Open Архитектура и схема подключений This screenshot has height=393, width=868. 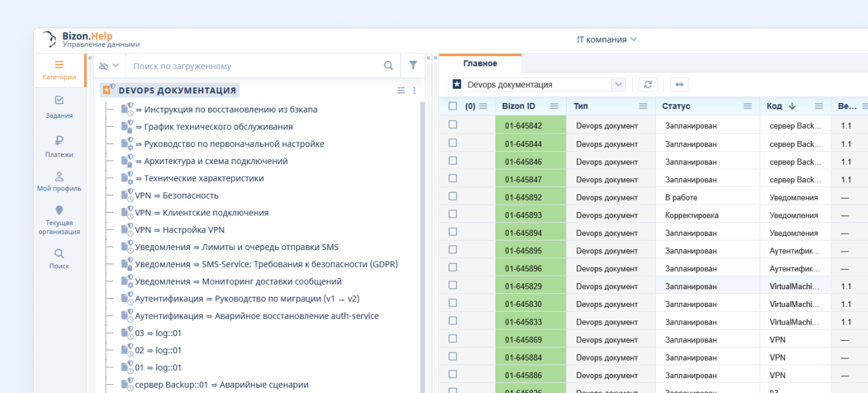(216, 161)
